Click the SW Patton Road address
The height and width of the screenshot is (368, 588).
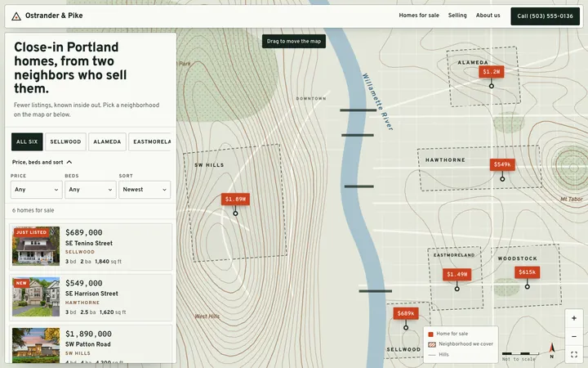pos(87,344)
